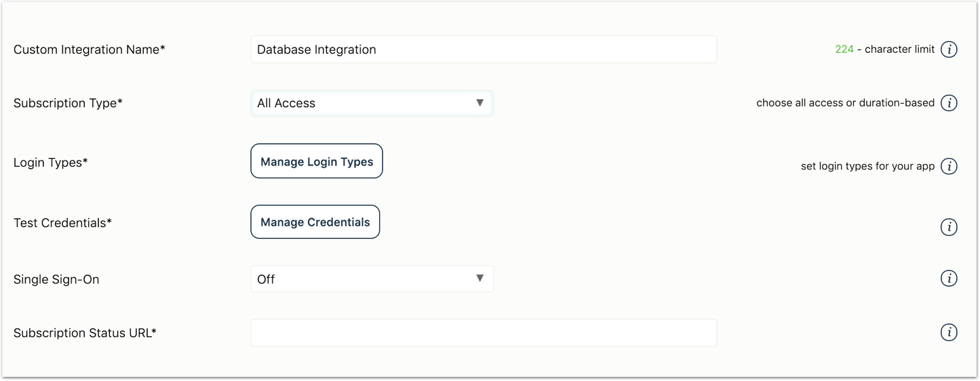
Task: Click the Test Credentials label
Action: 62,222
